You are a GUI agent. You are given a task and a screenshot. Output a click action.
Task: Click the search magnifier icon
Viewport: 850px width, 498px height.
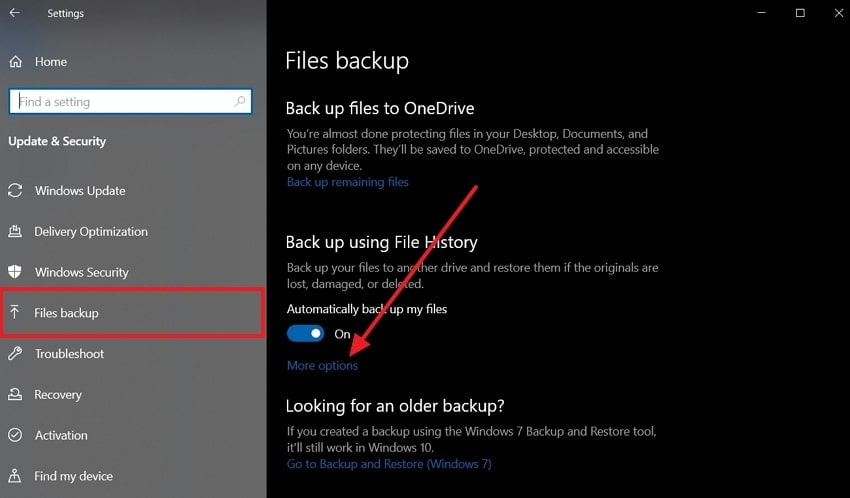pos(240,101)
